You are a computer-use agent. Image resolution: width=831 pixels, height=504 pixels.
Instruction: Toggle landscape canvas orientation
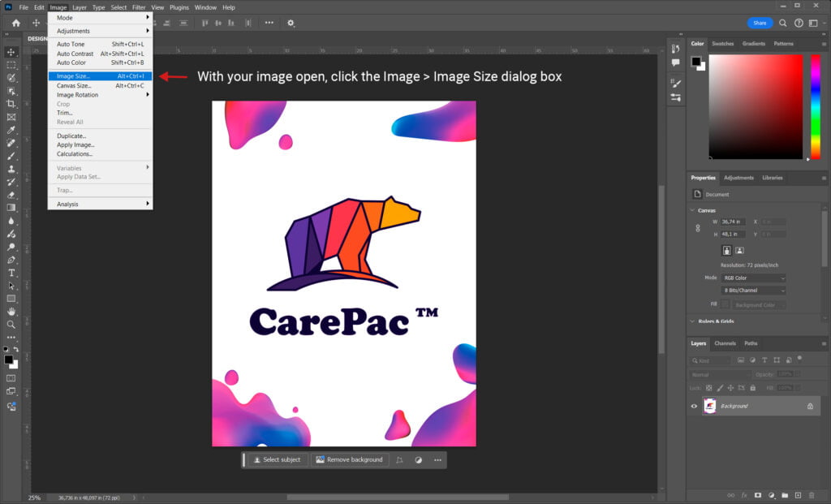pos(740,249)
